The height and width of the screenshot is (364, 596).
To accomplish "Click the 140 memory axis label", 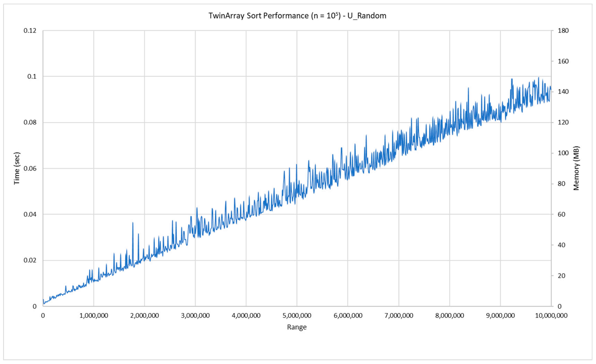I will (563, 92).
